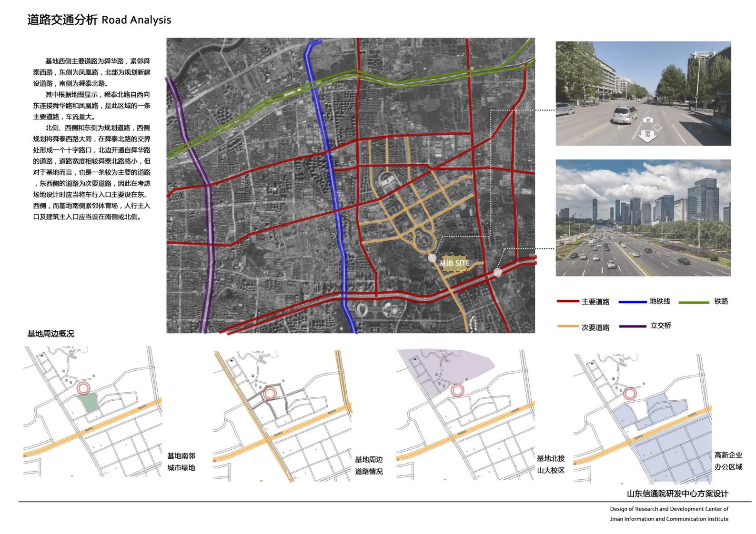This screenshot has width=756, height=534.
Task: Click red circle marker in 城市绿地 map
Action: click(x=84, y=388)
